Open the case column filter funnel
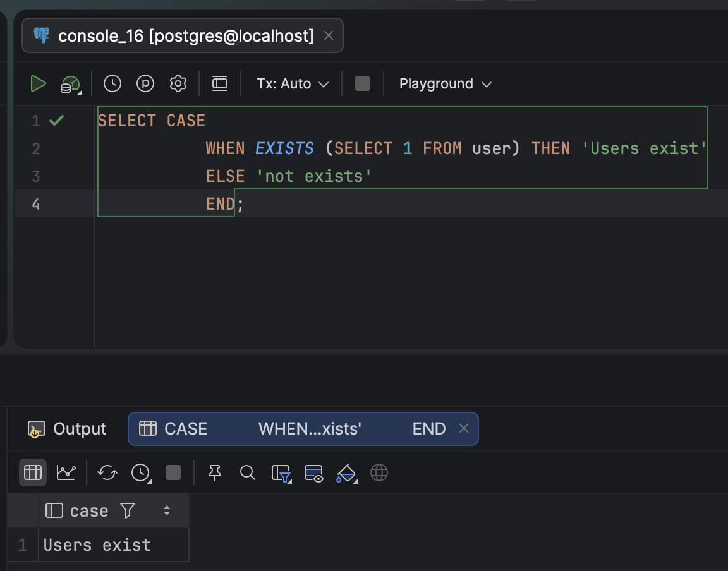The image size is (728, 571). point(127,510)
